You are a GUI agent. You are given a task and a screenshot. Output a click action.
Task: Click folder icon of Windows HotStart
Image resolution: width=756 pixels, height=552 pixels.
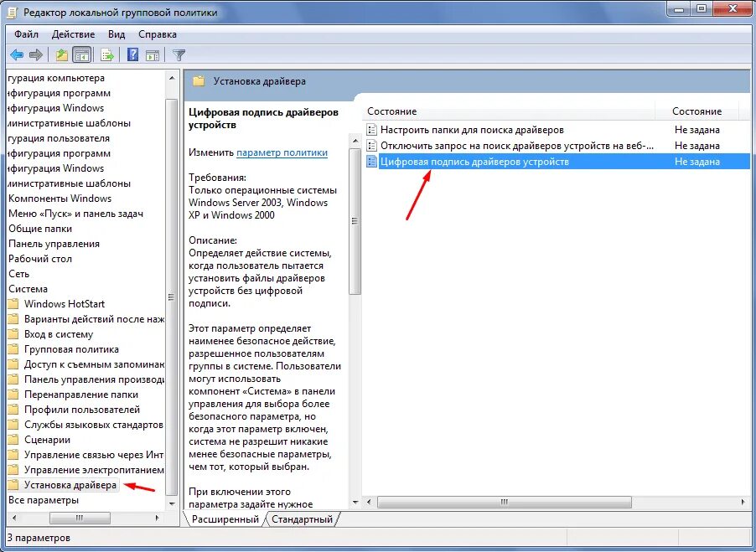[13, 304]
